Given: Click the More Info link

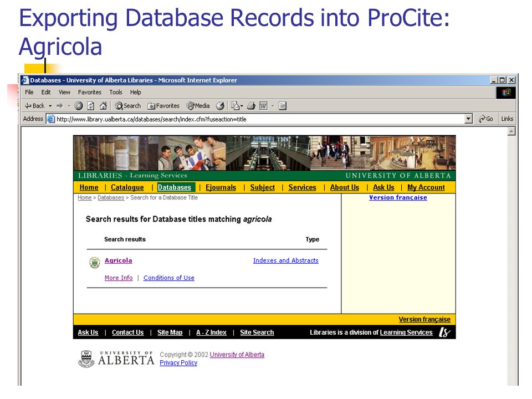Looking at the screenshot, I should pos(119,278).
